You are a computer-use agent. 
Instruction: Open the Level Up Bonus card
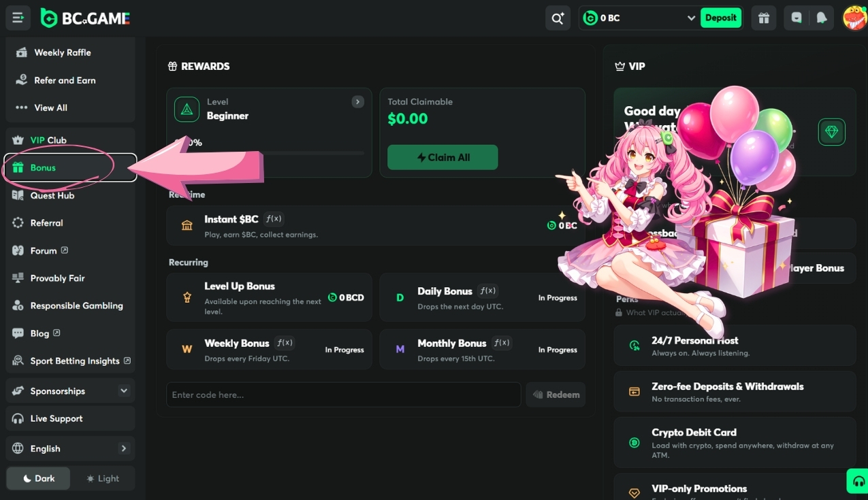pyautogui.click(x=269, y=297)
